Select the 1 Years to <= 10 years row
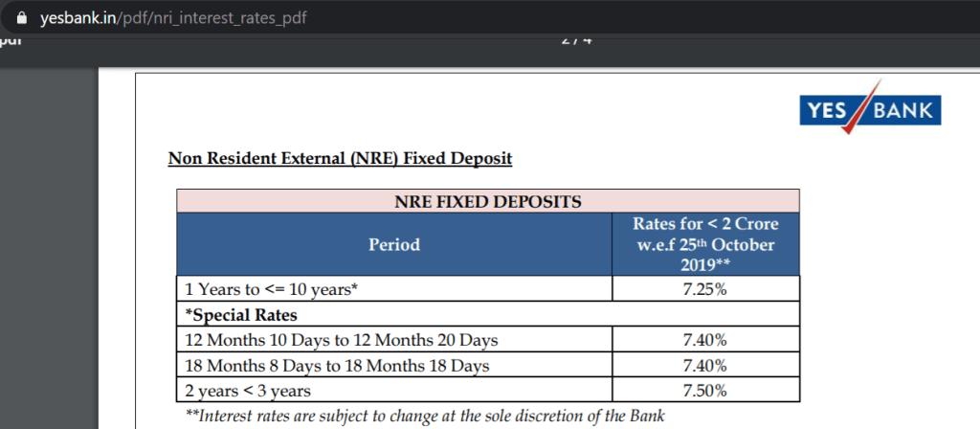The image size is (980, 429). click(x=269, y=289)
